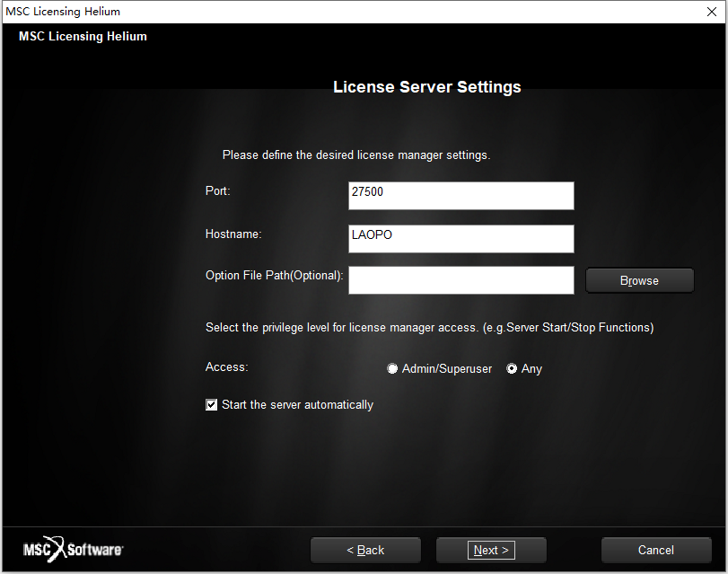Click the empty Option File Path field
This screenshot has width=728, height=574.
click(x=461, y=280)
